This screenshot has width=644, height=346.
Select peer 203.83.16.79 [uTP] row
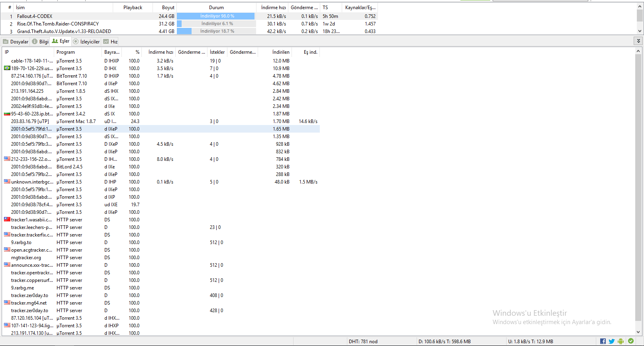tap(161, 121)
